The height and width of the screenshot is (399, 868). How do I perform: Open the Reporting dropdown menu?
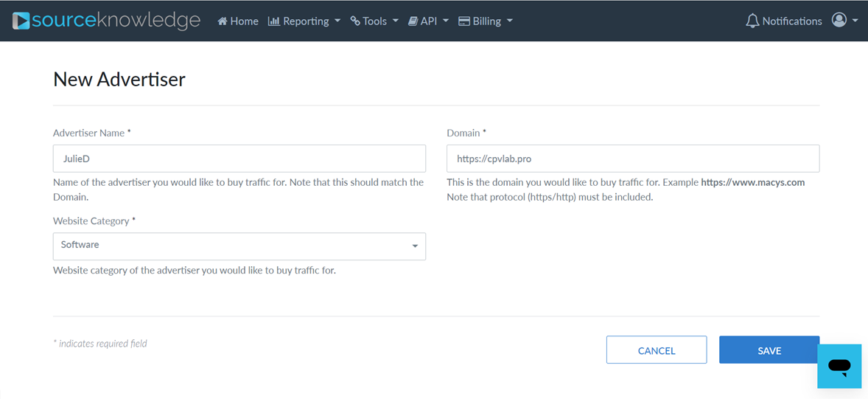[304, 21]
